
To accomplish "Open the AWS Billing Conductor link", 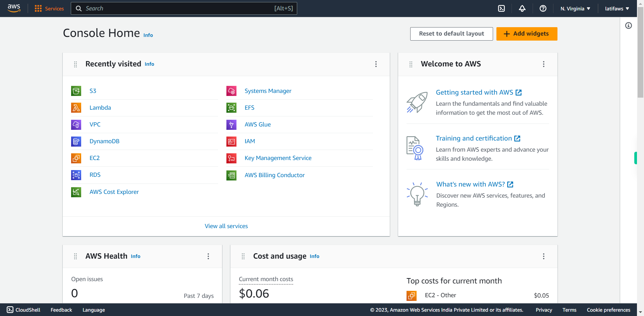I will [x=275, y=175].
